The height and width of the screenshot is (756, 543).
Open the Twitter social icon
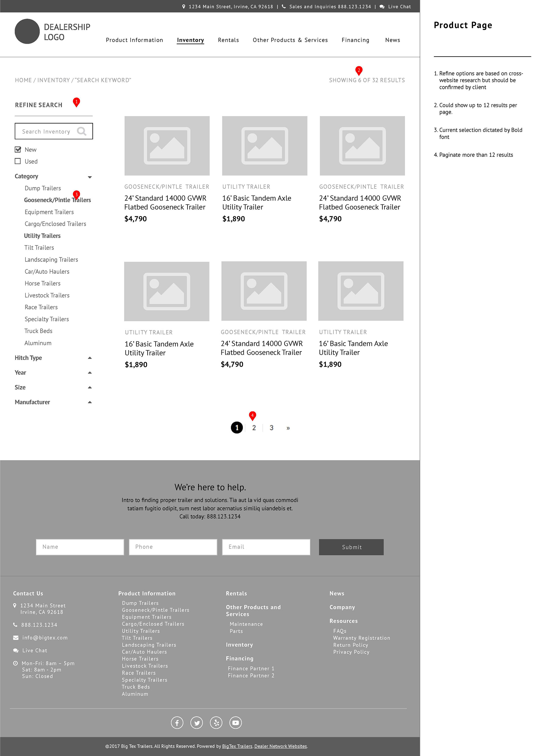pyautogui.click(x=197, y=723)
